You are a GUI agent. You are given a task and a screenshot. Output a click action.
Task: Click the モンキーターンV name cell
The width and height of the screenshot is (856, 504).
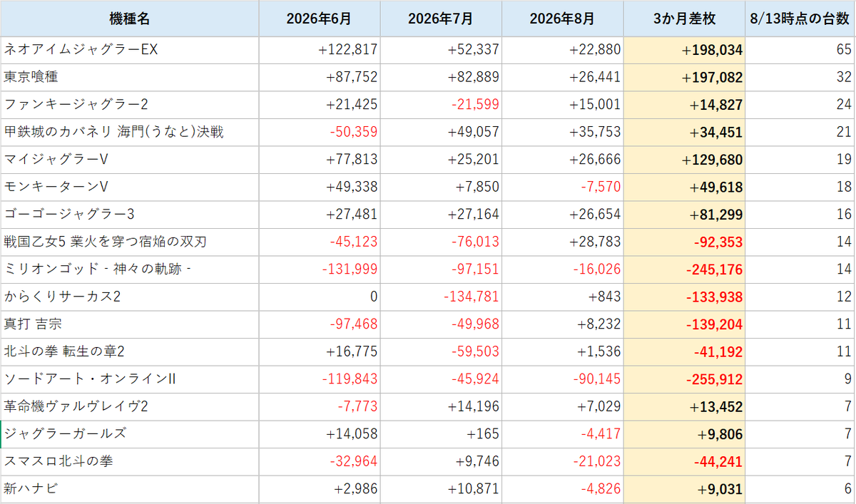(129, 187)
